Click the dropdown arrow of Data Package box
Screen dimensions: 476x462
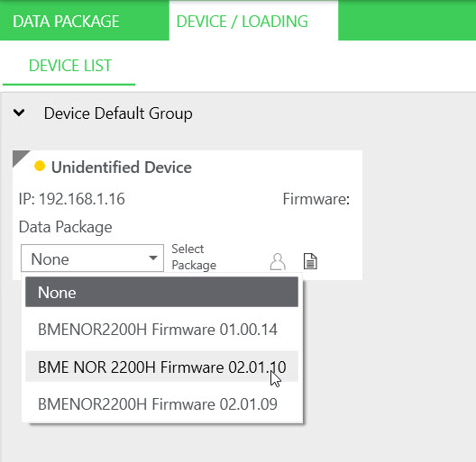pos(153,258)
